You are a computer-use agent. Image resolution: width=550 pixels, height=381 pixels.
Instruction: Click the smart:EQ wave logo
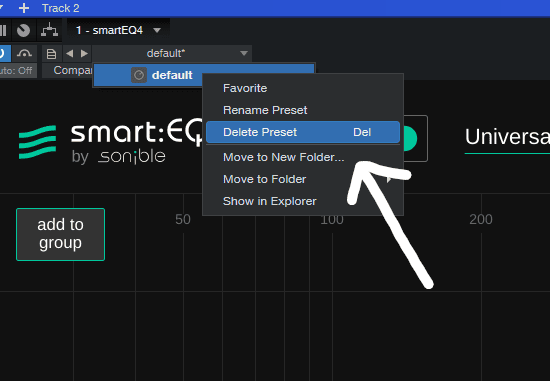(x=38, y=142)
